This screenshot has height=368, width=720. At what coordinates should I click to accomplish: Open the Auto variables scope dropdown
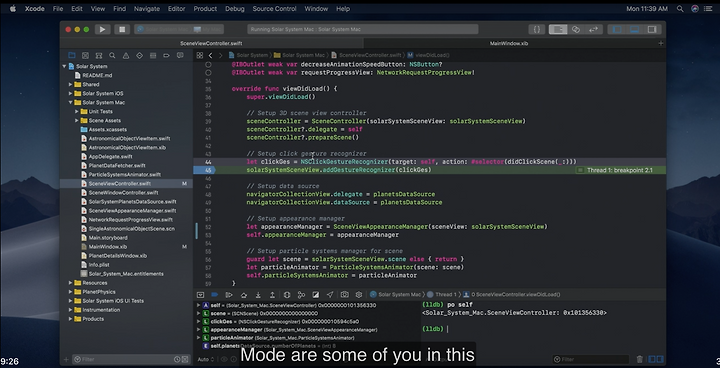[205, 359]
